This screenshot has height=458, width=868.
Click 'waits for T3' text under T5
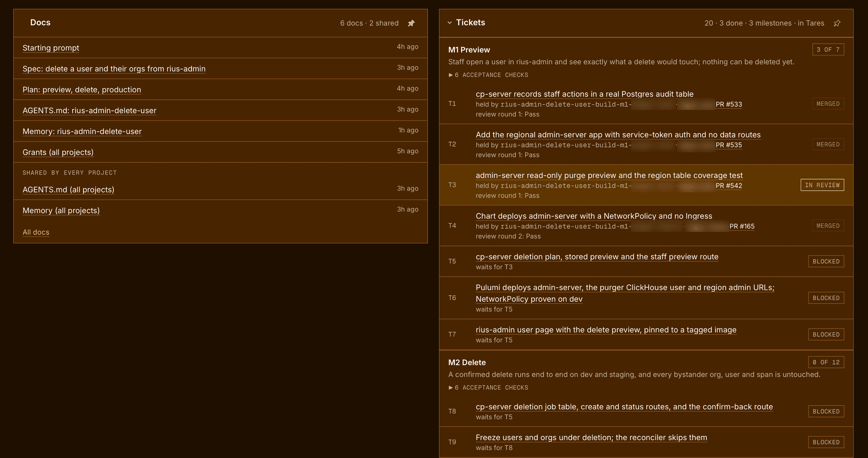[494, 267]
